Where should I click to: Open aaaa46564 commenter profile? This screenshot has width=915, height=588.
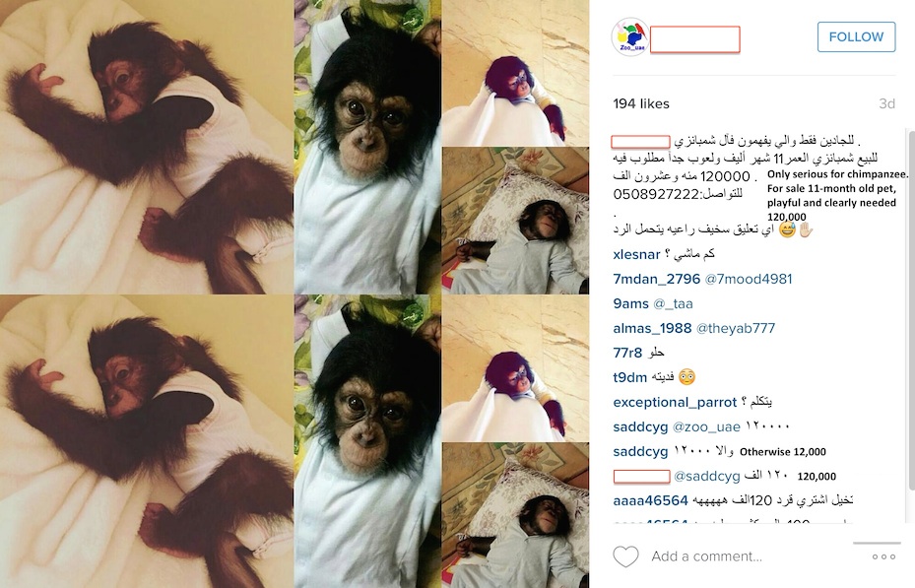[x=651, y=500]
